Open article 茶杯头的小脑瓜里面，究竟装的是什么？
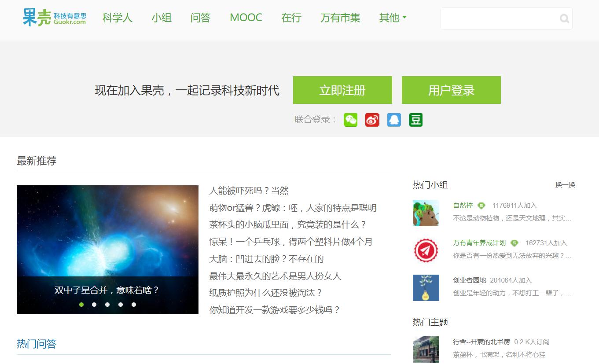The height and width of the screenshot is (364, 599). pyautogui.click(x=288, y=224)
